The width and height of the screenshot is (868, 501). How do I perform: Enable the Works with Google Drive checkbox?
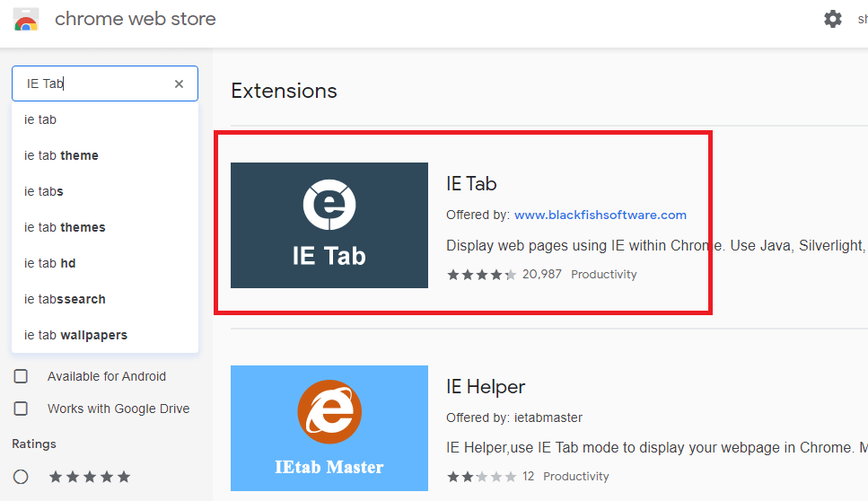[21, 409]
